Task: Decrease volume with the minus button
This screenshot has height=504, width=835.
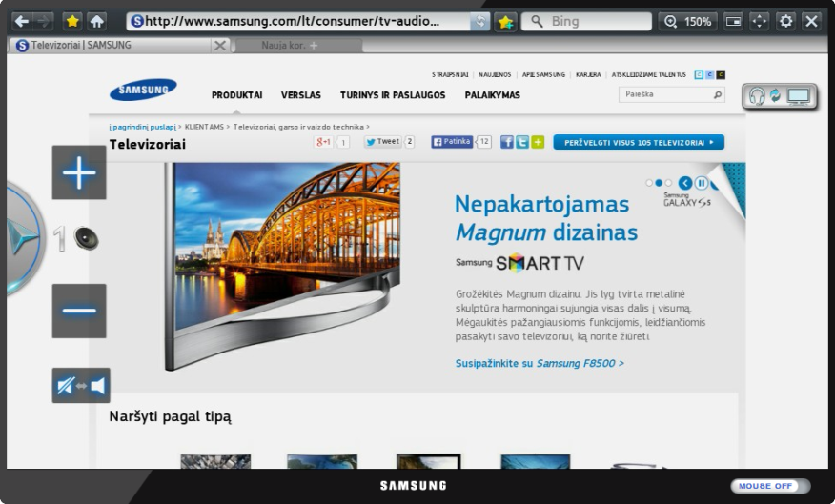Action: point(79,311)
